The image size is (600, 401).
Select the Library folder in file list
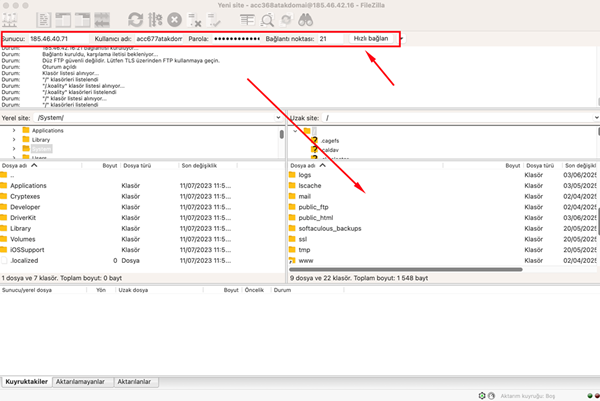[142, 228]
